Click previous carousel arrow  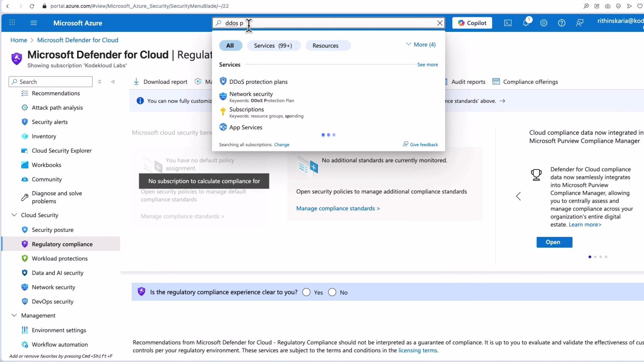pos(518,196)
